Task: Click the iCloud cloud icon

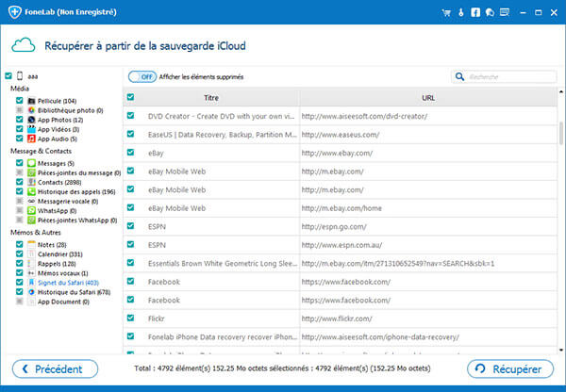Action: click(x=24, y=45)
